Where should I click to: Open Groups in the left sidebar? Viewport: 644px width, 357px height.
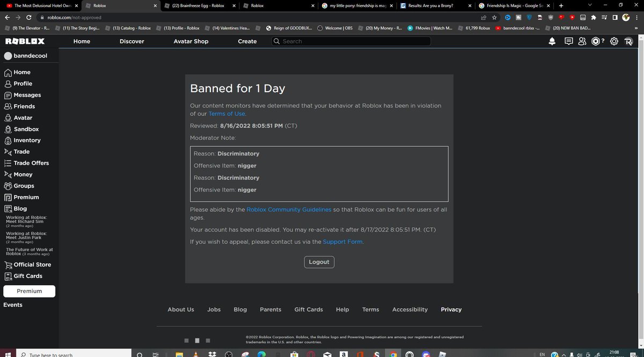tap(19, 185)
